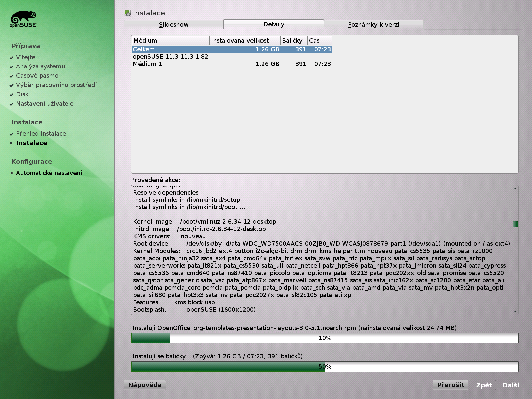
Task: Click the Instalují se balíčky status text
Action: click(217, 356)
